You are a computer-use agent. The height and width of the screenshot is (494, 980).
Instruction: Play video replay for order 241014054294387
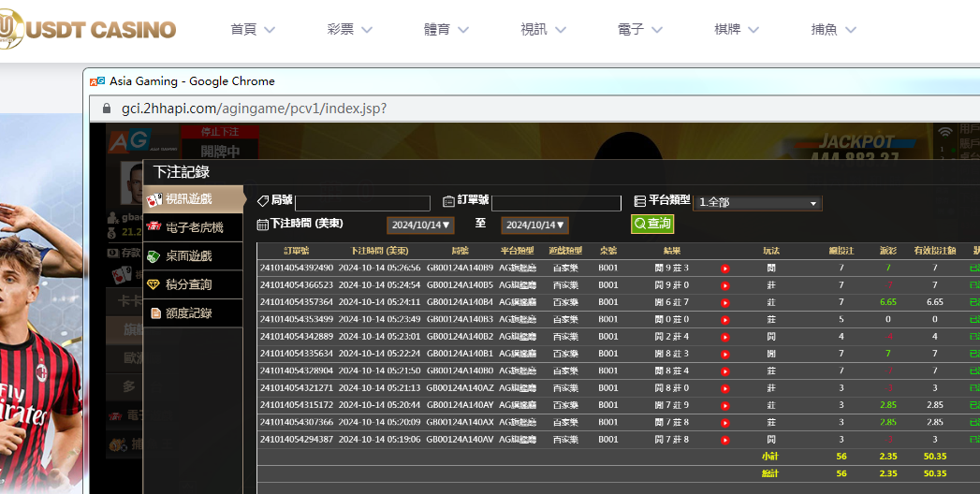coord(725,439)
